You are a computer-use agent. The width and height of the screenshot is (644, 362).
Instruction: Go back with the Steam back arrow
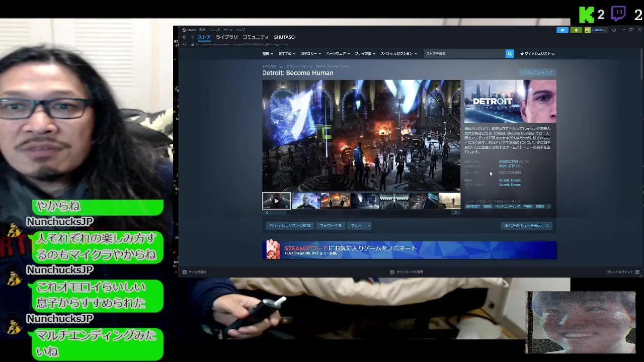[184, 37]
